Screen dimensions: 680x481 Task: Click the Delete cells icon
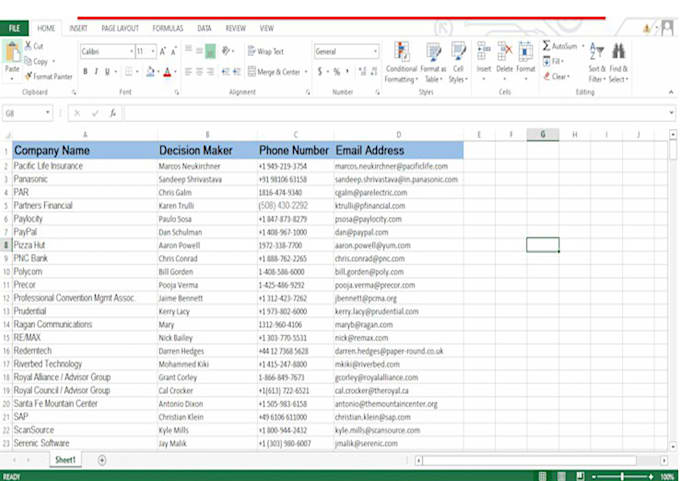point(504,51)
